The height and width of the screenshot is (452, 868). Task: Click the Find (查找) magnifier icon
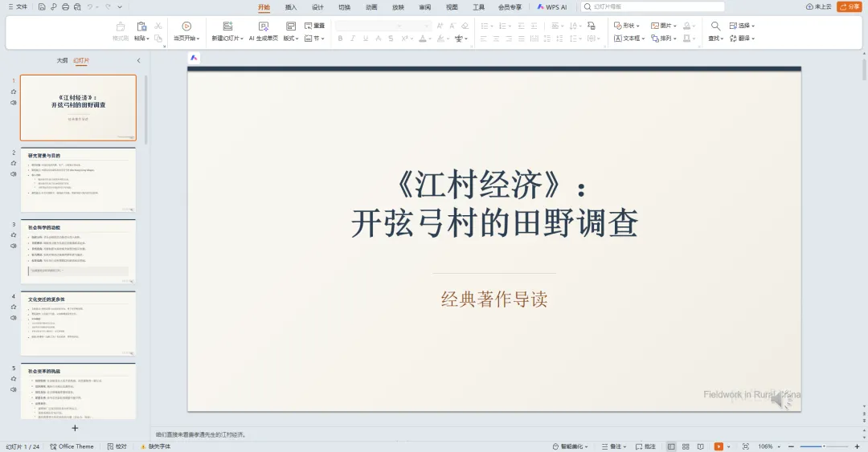pos(716,26)
